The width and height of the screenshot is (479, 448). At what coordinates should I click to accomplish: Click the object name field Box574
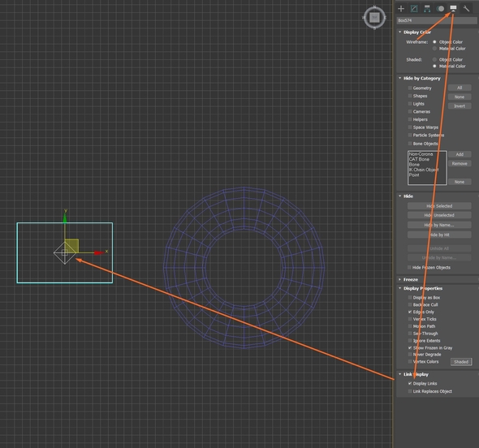(x=437, y=20)
